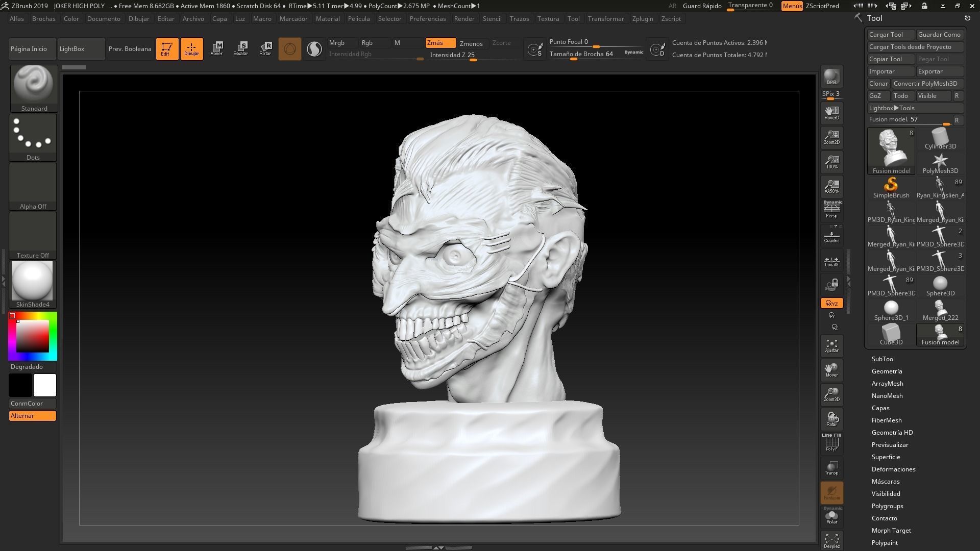Click the half-sphere material toggle icon
980x551 pixels.
pyautogui.click(x=314, y=49)
